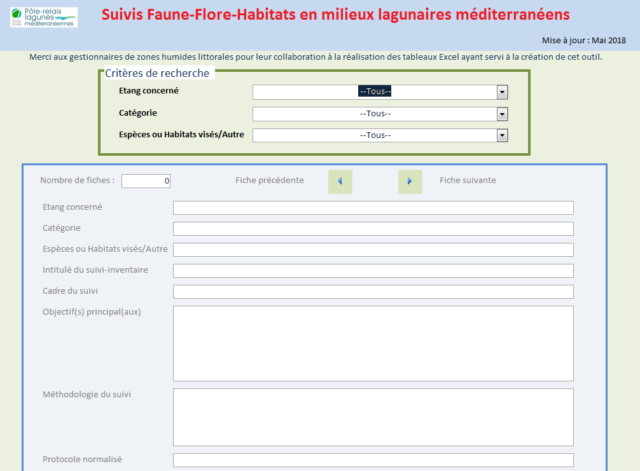The height and width of the screenshot is (471, 640).
Task: Go to previous record with left arrow
Action: (x=340, y=181)
